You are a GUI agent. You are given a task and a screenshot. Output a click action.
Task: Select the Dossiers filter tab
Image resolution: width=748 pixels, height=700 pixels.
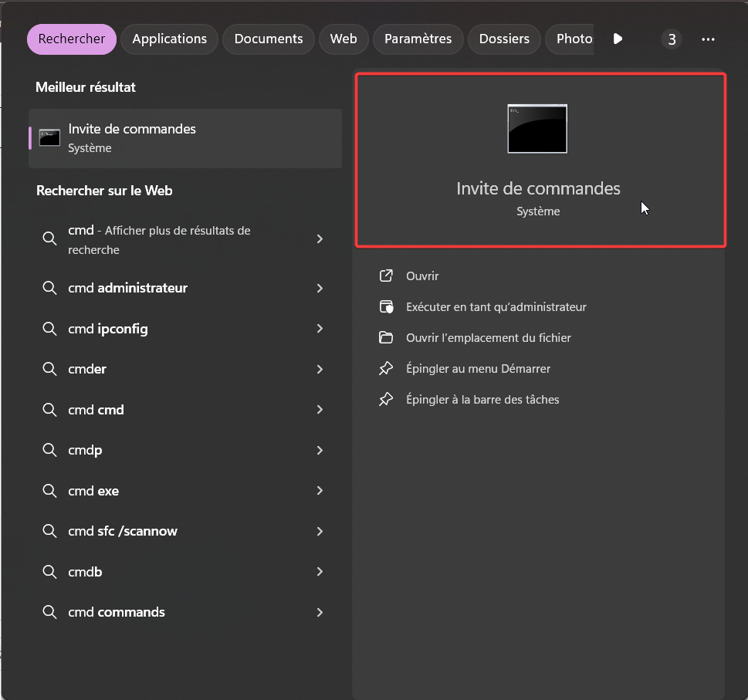(x=504, y=39)
